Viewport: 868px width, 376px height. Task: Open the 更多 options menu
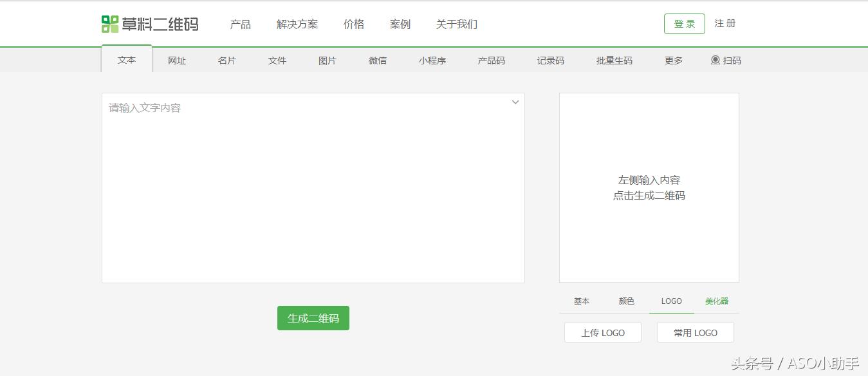coord(672,60)
